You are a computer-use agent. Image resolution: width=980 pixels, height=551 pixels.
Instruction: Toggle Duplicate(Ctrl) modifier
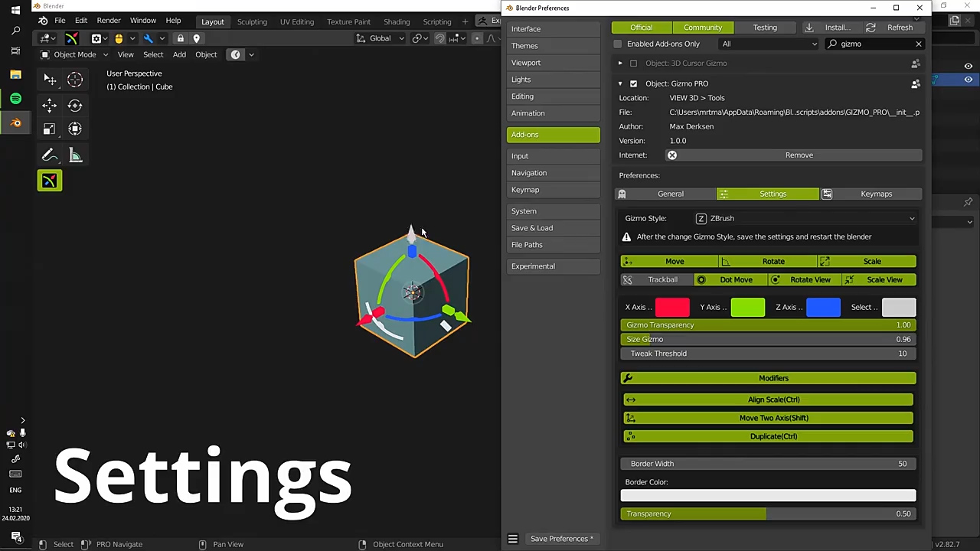coord(768,436)
